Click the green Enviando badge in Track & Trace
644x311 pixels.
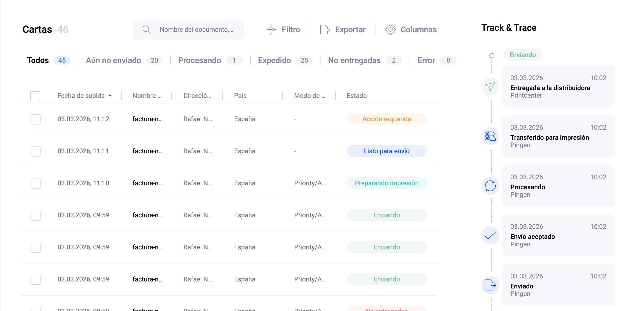(522, 55)
